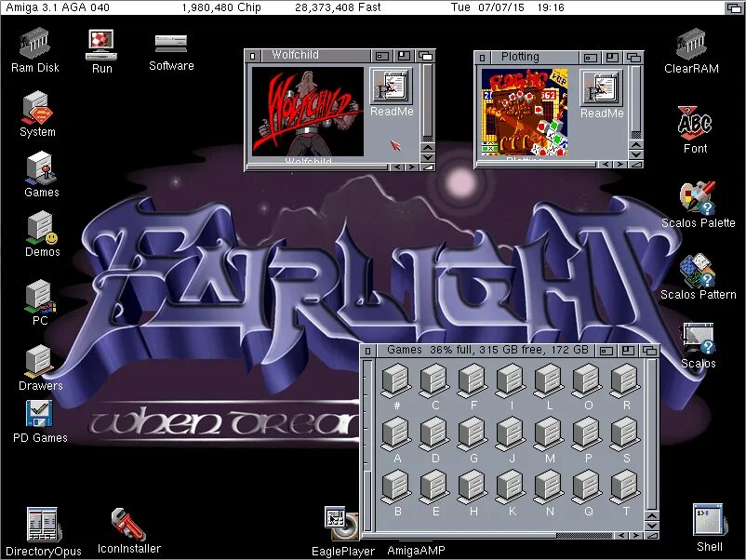This screenshot has height=560, width=746.
Task: Click down arrow in Wolfchild window scrollbar
Action: coord(428,157)
